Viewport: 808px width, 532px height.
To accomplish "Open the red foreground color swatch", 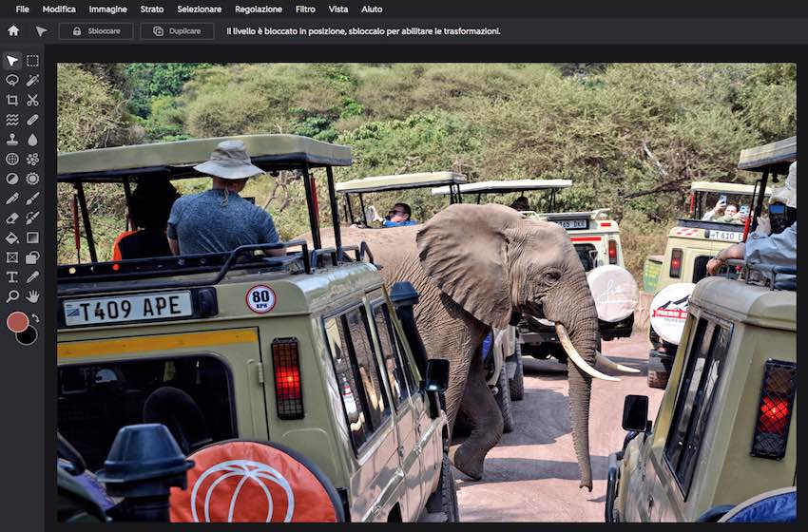I will pyautogui.click(x=17, y=322).
